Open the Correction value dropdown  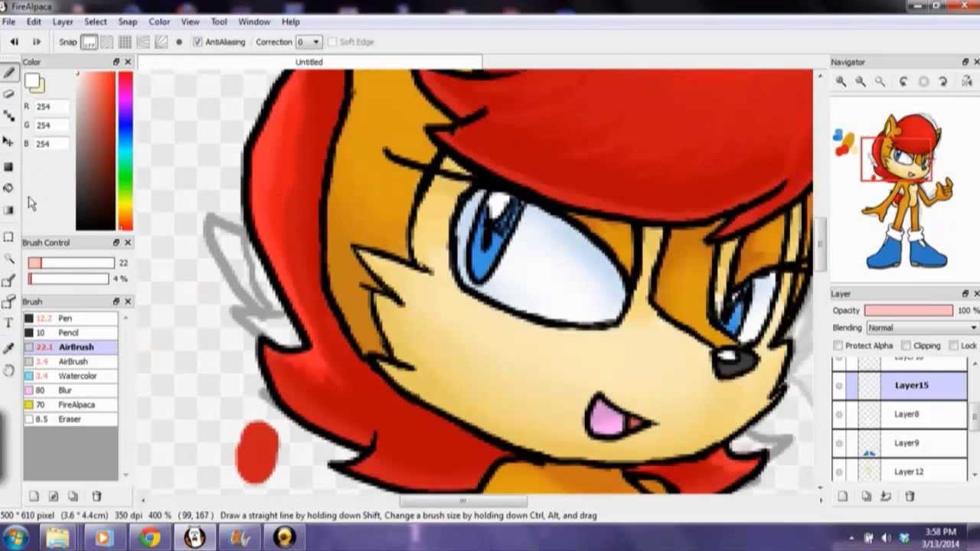(x=309, y=42)
